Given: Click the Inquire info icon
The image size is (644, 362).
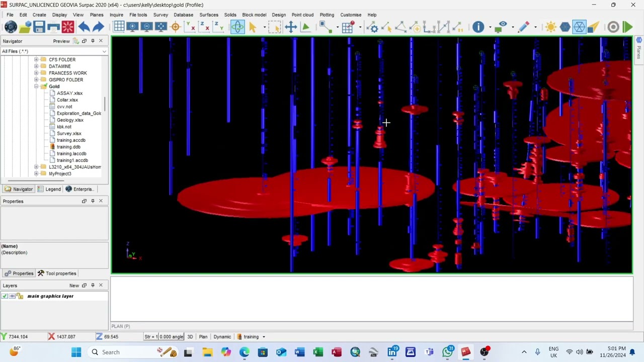Looking at the screenshot, I should point(478,27).
